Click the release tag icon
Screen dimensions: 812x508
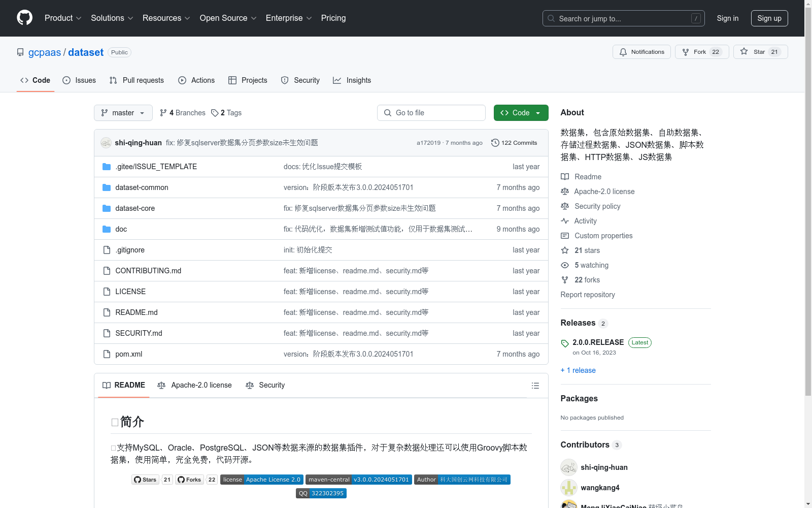point(565,343)
